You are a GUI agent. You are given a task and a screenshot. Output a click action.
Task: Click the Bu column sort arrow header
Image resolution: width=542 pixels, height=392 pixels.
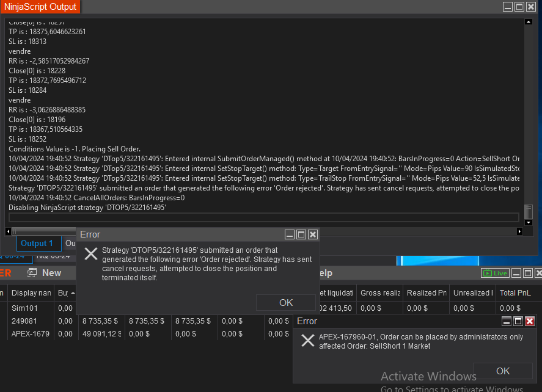(x=66, y=293)
